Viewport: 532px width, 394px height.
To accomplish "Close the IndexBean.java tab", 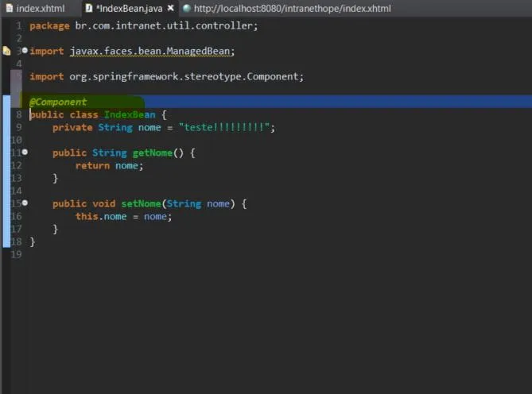I will (x=171, y=8).
